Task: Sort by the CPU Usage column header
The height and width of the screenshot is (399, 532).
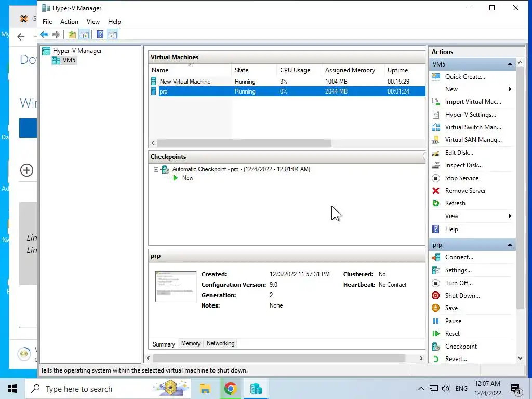Action: (299, 70)
